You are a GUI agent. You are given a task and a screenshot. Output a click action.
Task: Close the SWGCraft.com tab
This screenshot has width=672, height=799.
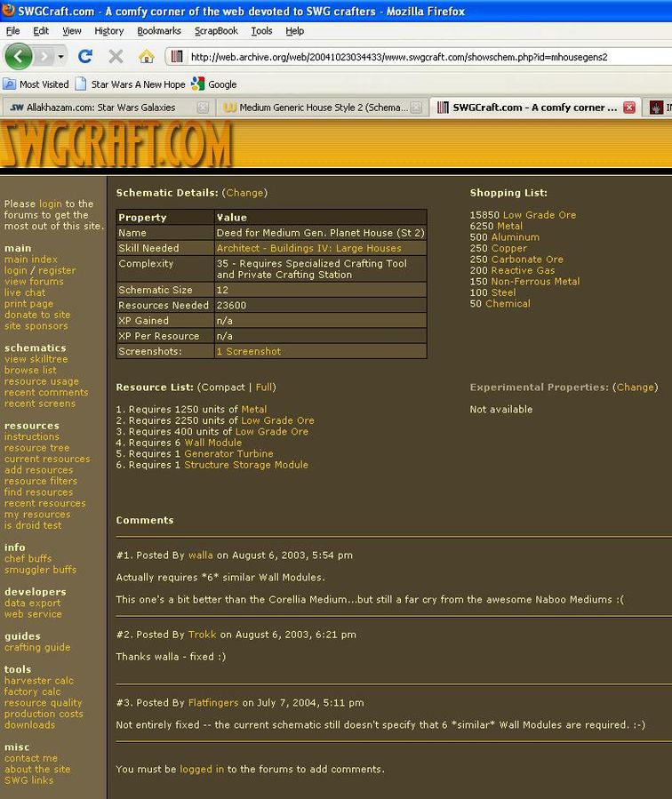pyautogui.click(x=629, y=108)
